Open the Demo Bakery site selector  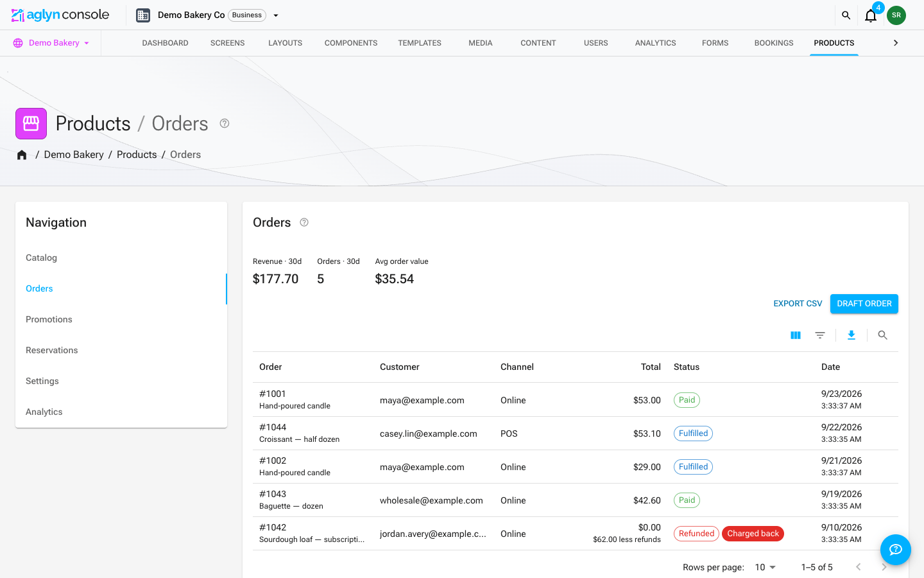51,43
